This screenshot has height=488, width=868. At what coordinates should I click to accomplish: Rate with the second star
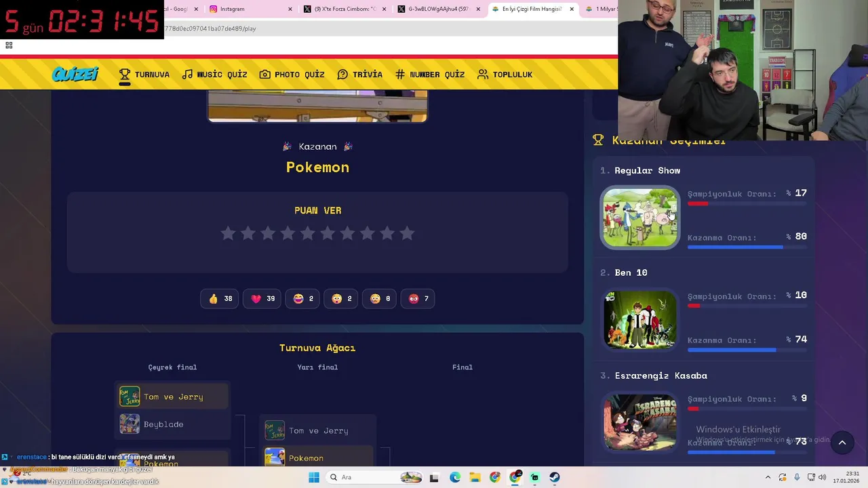tap(248, 233)
